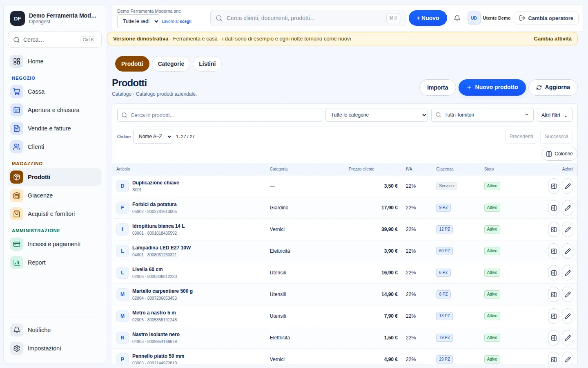Go to Home in the sidebar
This screenshot has height=368, width=588.
55,61
